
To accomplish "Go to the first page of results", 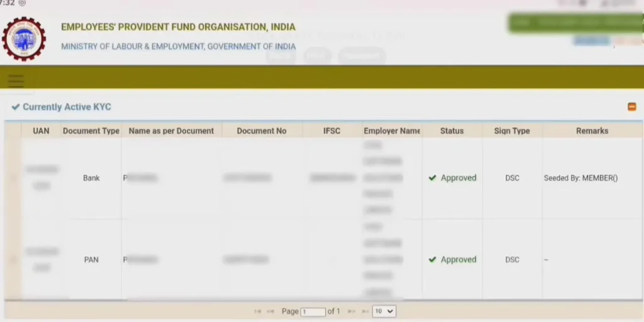I will click(257, 312).
